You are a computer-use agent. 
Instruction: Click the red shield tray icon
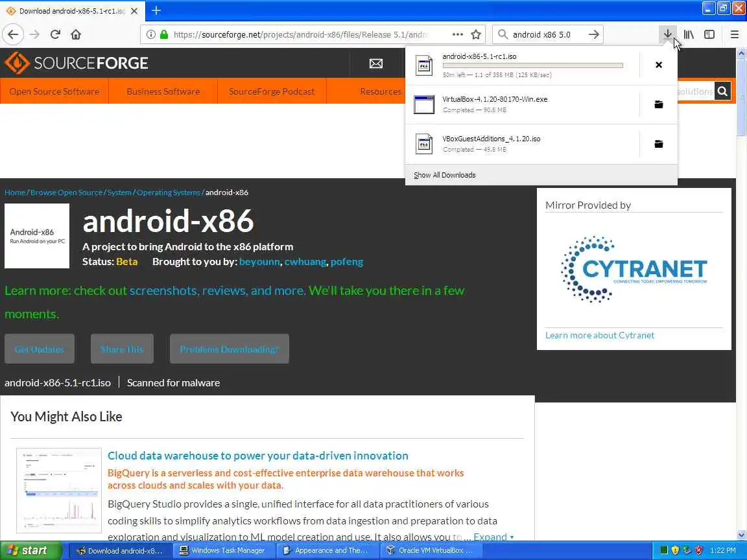(699, 550)
